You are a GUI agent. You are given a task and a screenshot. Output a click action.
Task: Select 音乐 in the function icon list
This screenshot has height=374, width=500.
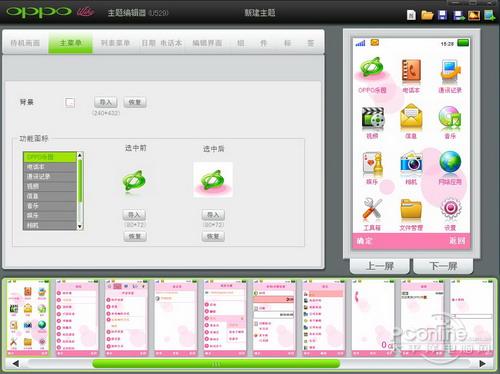pyautogui.click(x=50, y=206)
